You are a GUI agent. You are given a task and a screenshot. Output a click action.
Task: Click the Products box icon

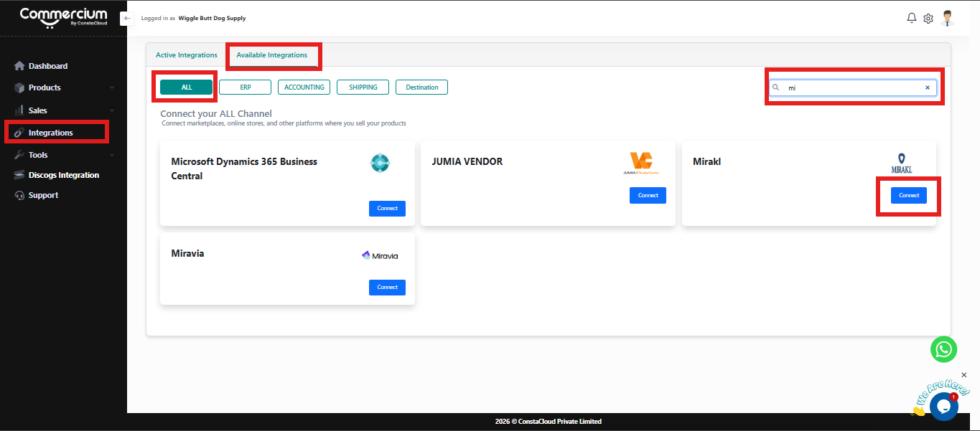[19, 87]
